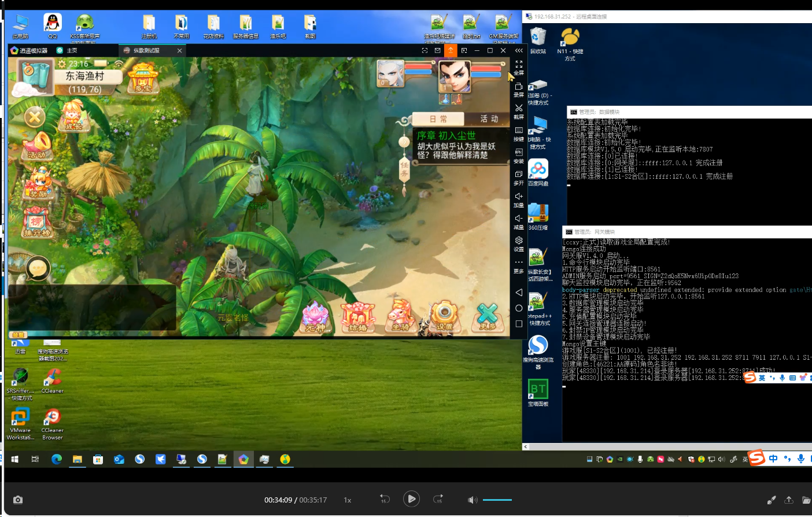Click the 加量 volume up icon
The width and height of the screenshot is (812, 517).
[x=519, y=200]
